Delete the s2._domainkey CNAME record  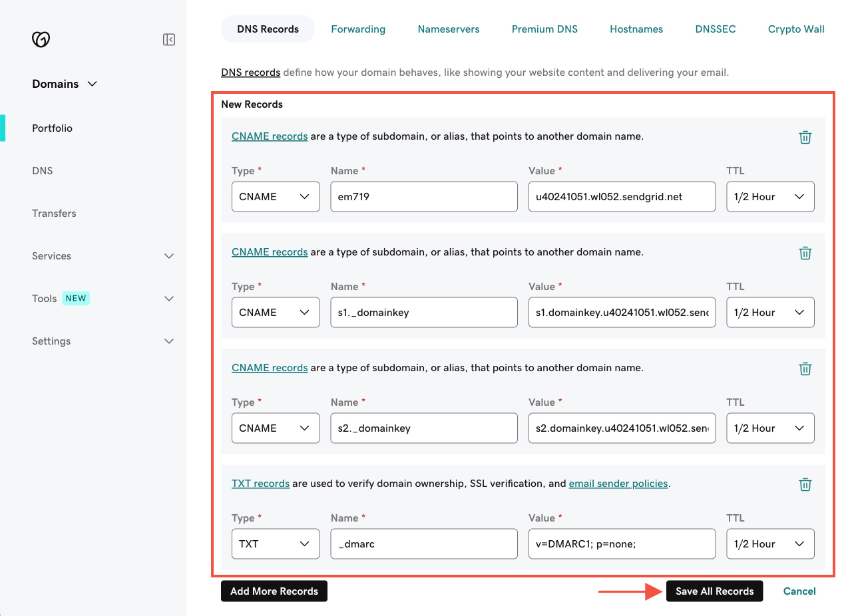(x=805, y=369)
